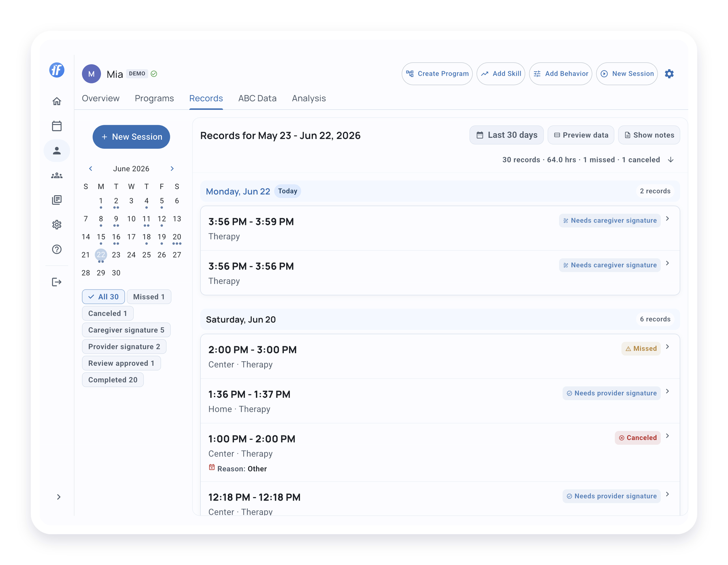Toggle the Completed 20 filter chip
Viewport: 728px width, 565px height.
tap(113, 380)
